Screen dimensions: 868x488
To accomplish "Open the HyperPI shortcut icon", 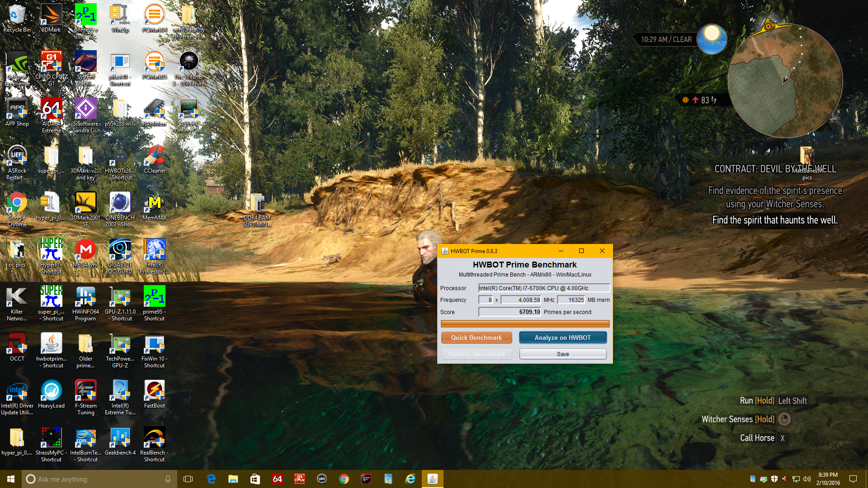I will (51, 256).
